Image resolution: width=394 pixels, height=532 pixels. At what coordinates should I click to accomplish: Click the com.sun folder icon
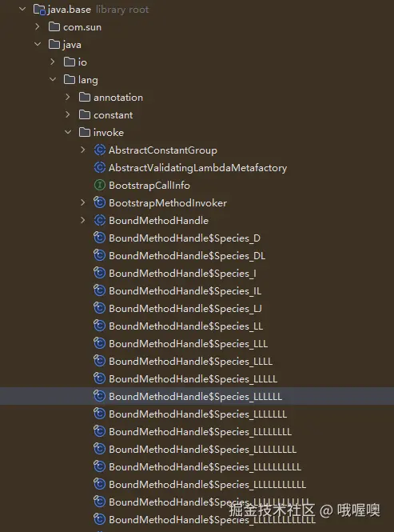coord(54,27)
